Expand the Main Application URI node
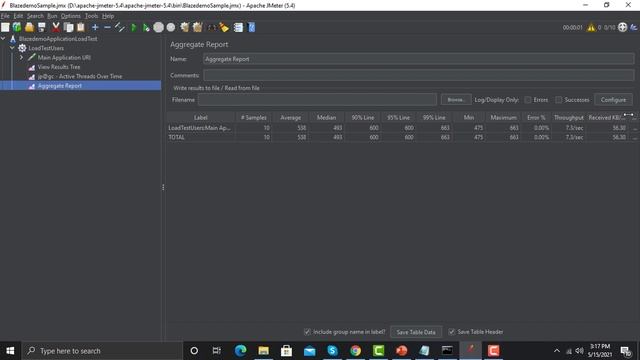 tap(22, 58)
